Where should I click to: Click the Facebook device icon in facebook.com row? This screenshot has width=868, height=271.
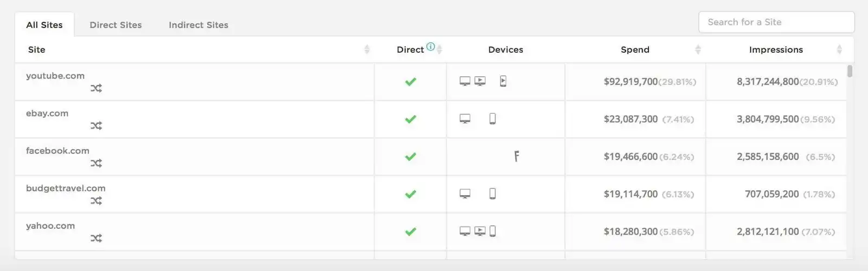point(516,157)
